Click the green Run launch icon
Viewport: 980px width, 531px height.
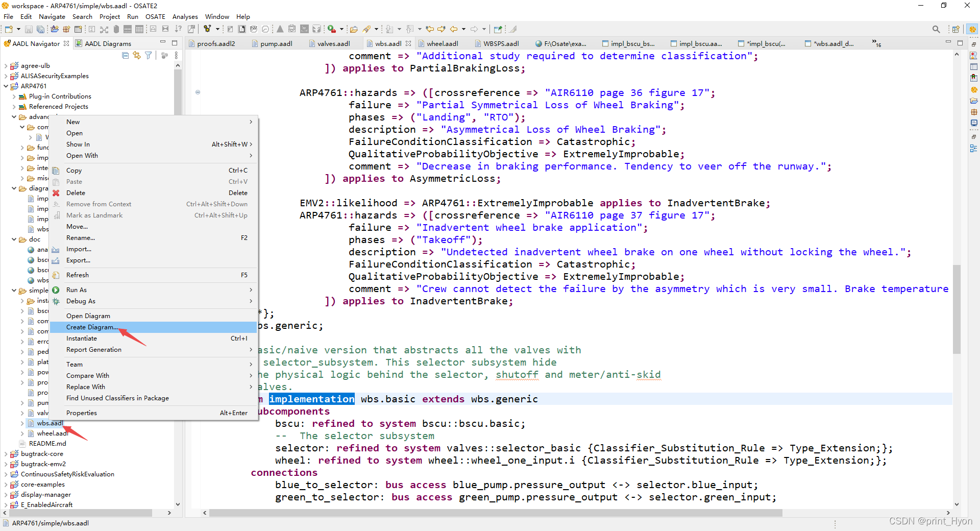point(332,29)
